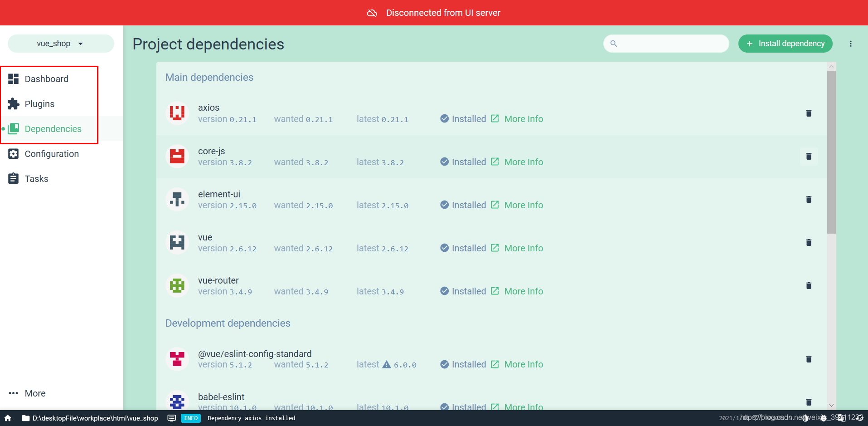Click the axios package name
This screenshot has width=868, height=426.
[209, 108]
